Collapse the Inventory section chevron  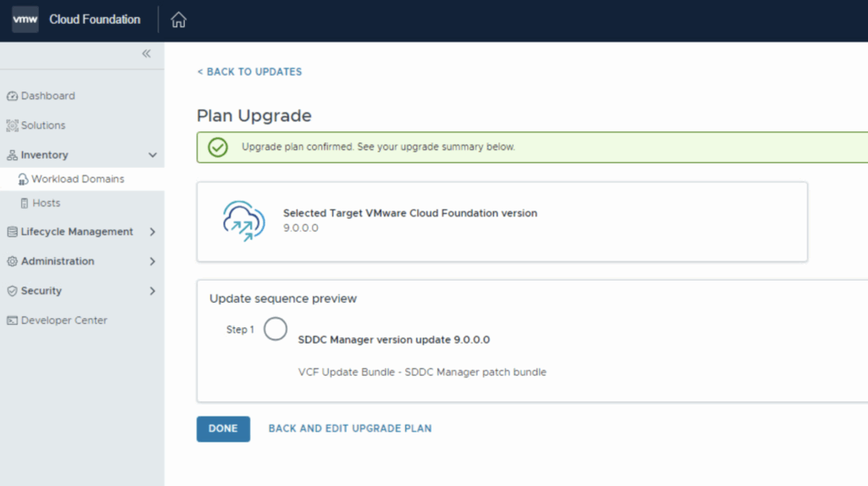pyautogui.click(x=153, y=155)
